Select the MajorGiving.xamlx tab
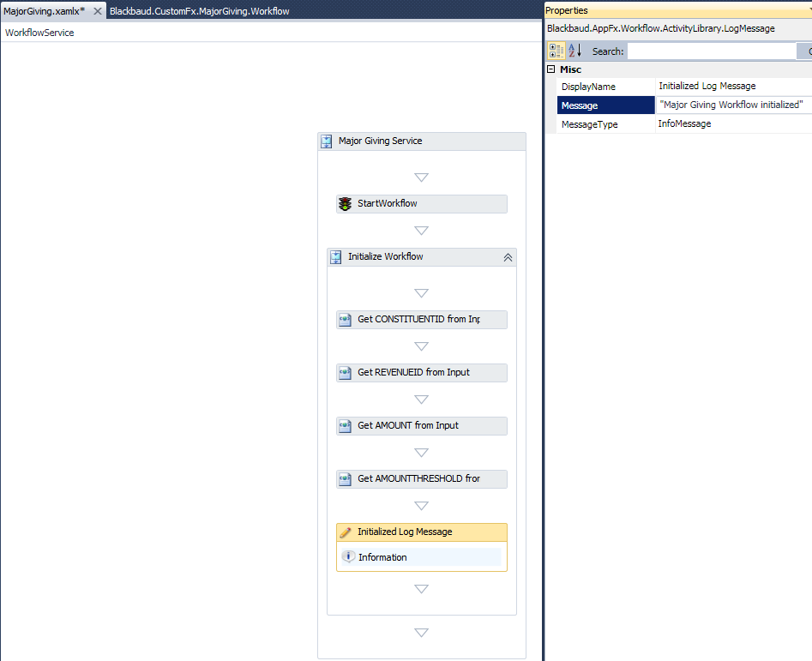Screen dimensions: 812x661 pos(45,11)
